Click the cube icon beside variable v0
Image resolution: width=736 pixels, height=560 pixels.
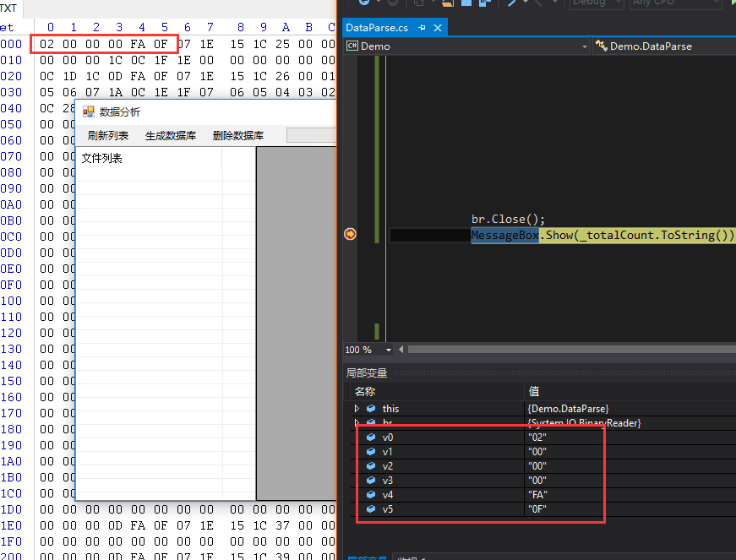371,438
